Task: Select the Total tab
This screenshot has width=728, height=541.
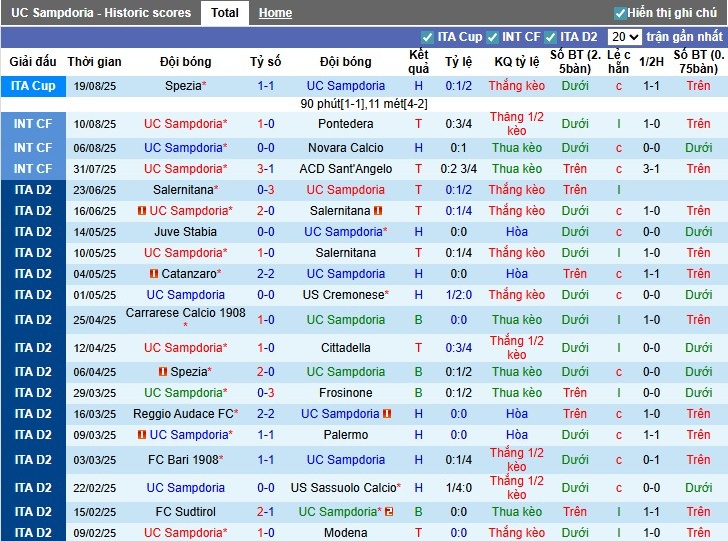Action: click(225, 13)
